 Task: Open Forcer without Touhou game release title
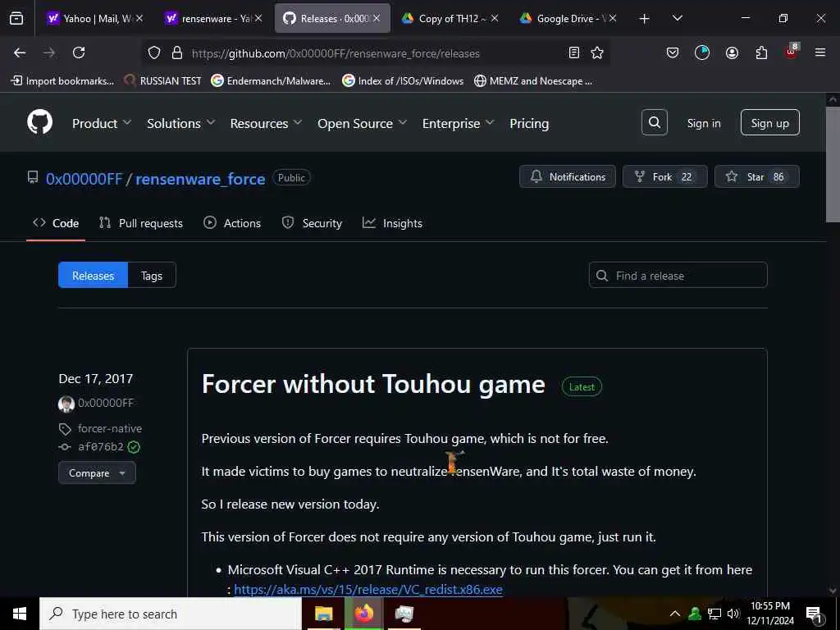(x=373, y=385)
